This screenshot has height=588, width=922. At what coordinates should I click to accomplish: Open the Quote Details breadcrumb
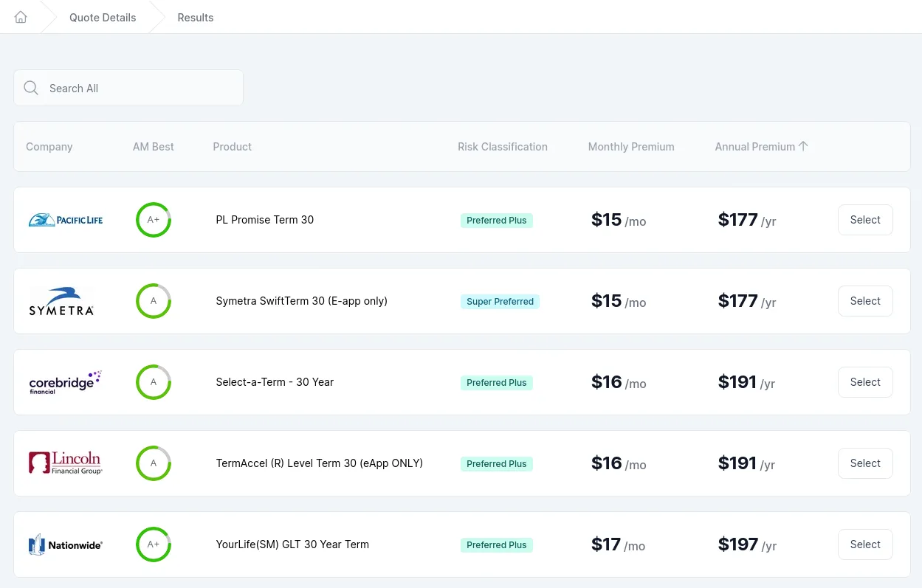pos(103,18)
